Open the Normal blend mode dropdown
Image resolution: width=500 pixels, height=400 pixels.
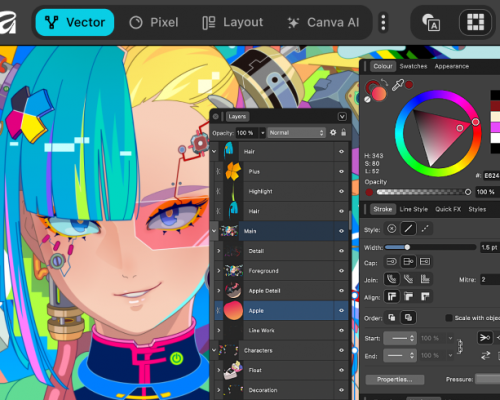tap(296, 133)
